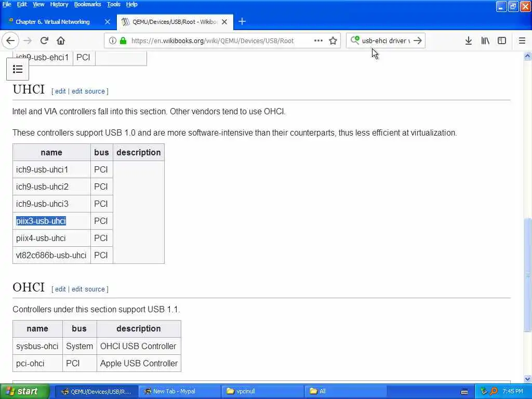Click the ich9-usb-uhci3 table cell
Image resolution: width=532 pixels, height=399 pixels.
click(x=51, y=204)
